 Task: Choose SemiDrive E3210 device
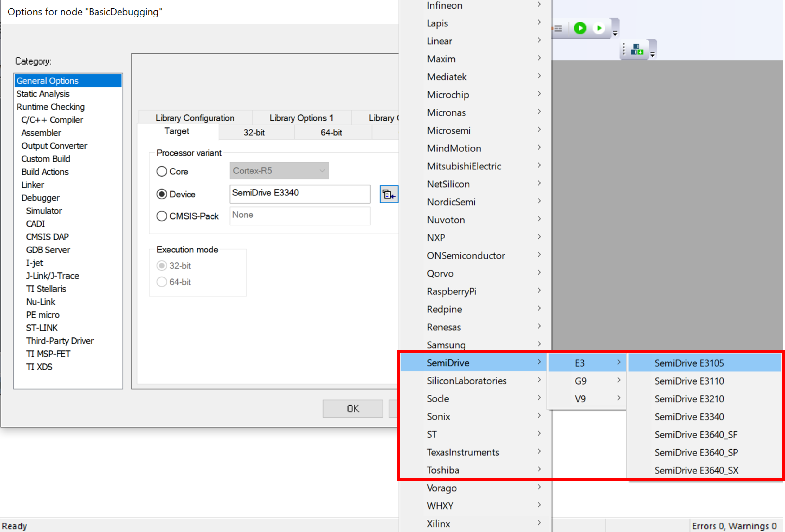705,399
